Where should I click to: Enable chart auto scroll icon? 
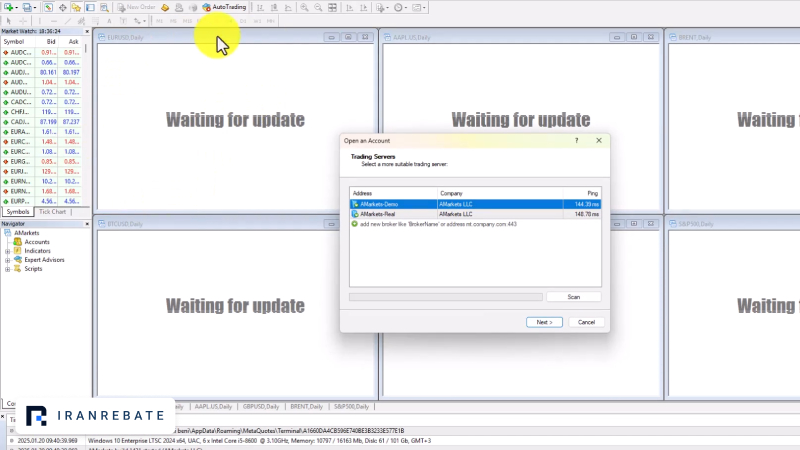coord(349,7)
